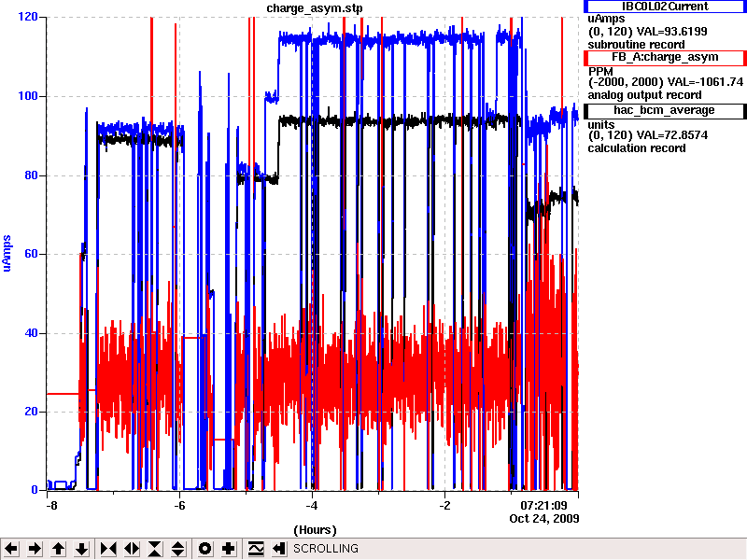
Task: Zoom out vertically on value axis
Action: 178,549
